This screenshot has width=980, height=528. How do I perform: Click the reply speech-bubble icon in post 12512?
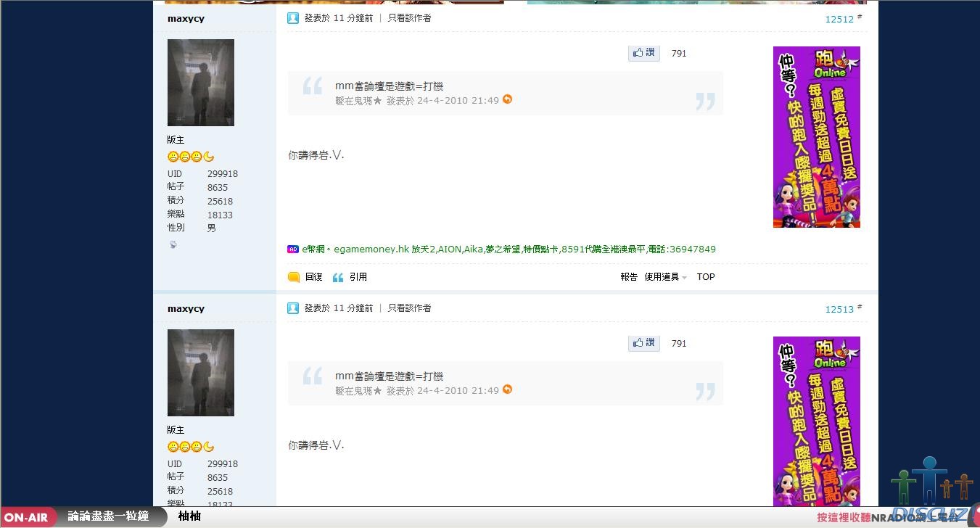tap(294, 277)
